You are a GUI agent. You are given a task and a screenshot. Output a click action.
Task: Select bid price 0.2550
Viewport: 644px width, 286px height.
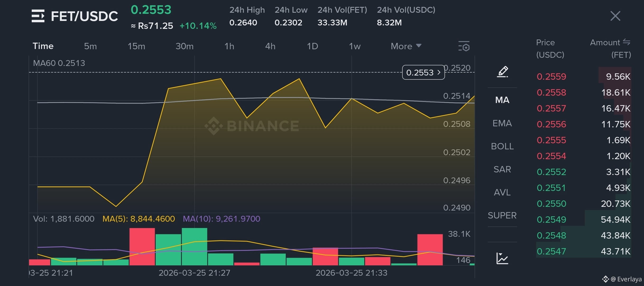[x=551, y=204]
